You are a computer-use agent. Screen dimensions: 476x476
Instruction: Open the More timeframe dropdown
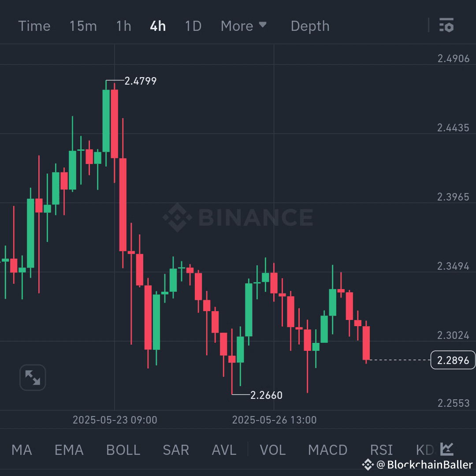(244, 26)
